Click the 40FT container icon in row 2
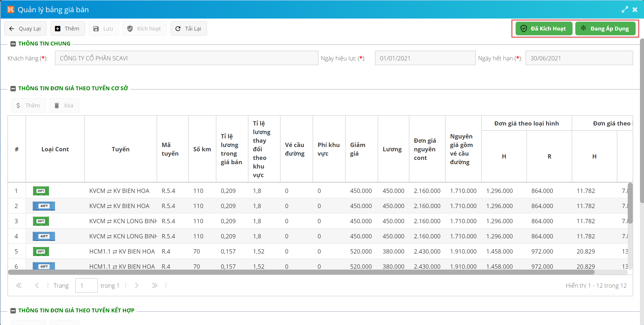The height and width of the screenshot is (325, 644). (x=44, y=206)
